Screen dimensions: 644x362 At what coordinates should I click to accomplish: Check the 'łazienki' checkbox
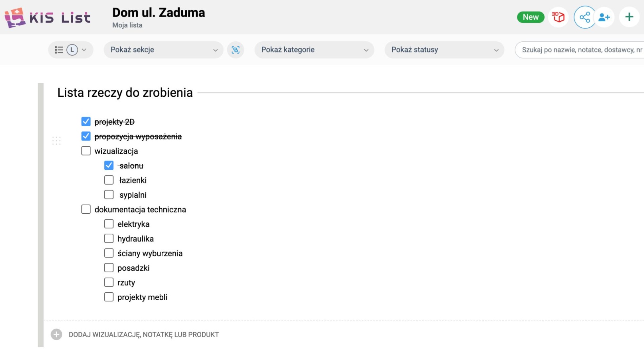(109, 180)
